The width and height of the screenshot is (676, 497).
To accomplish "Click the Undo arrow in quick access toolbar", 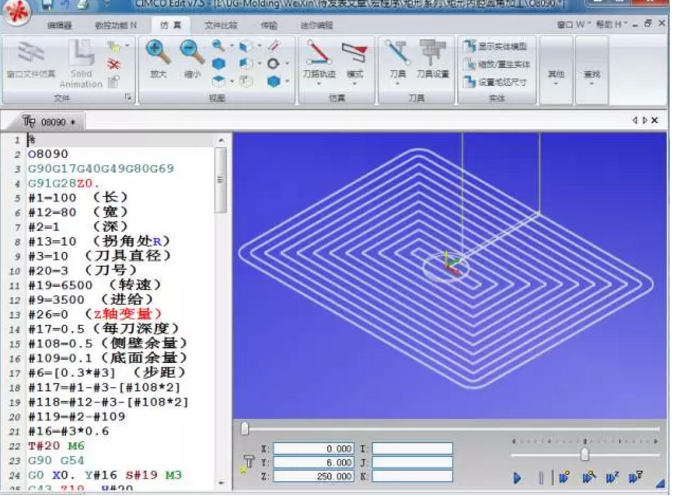I will click(66, 4).
